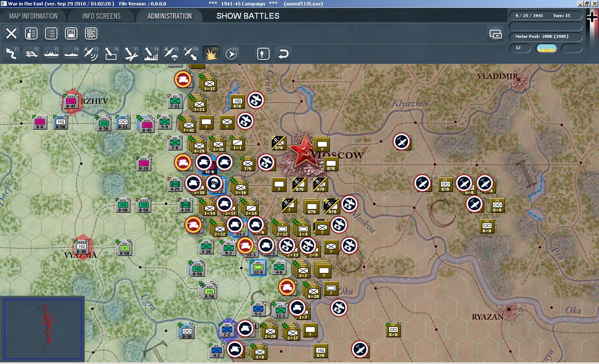
Task: Click the air battle marker below Klyazma label
Action: tap(402, 142)
